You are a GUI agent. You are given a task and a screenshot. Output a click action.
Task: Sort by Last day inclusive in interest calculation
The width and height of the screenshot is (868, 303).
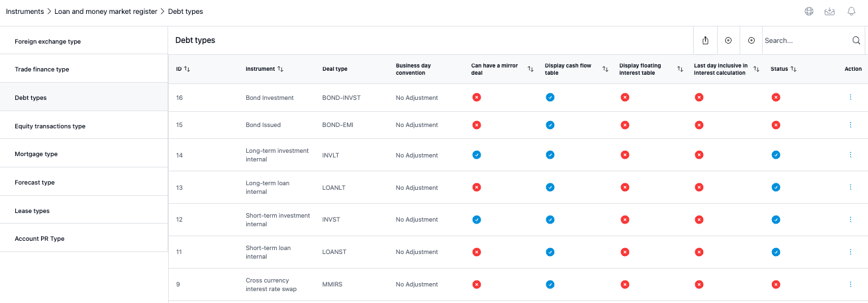[756, 69]
